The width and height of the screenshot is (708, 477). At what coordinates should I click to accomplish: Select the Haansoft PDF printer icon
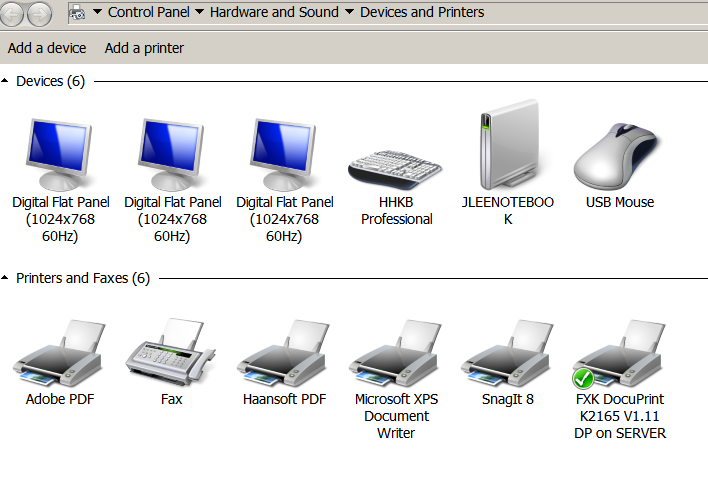tap(283, 353)
